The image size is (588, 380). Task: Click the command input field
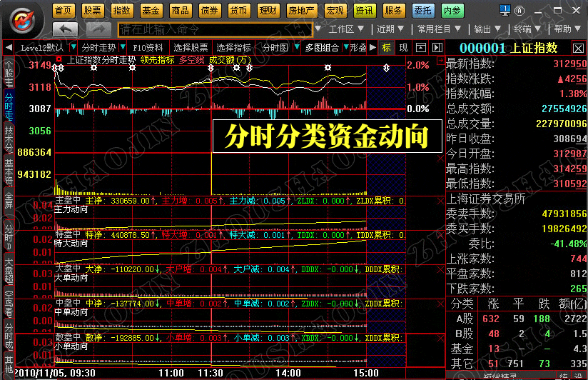pos(214,29)
